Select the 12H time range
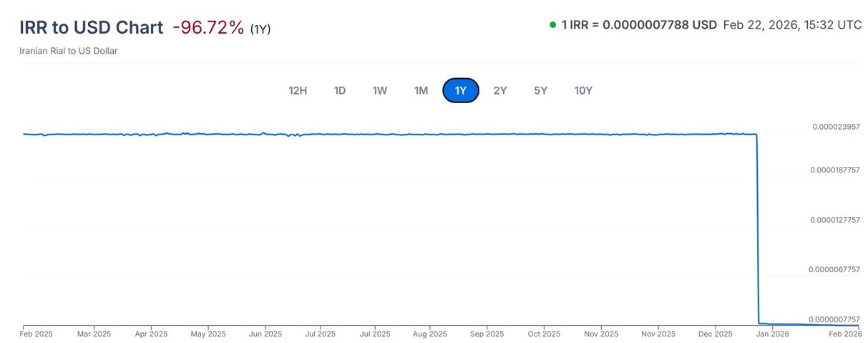 [298, 90]
